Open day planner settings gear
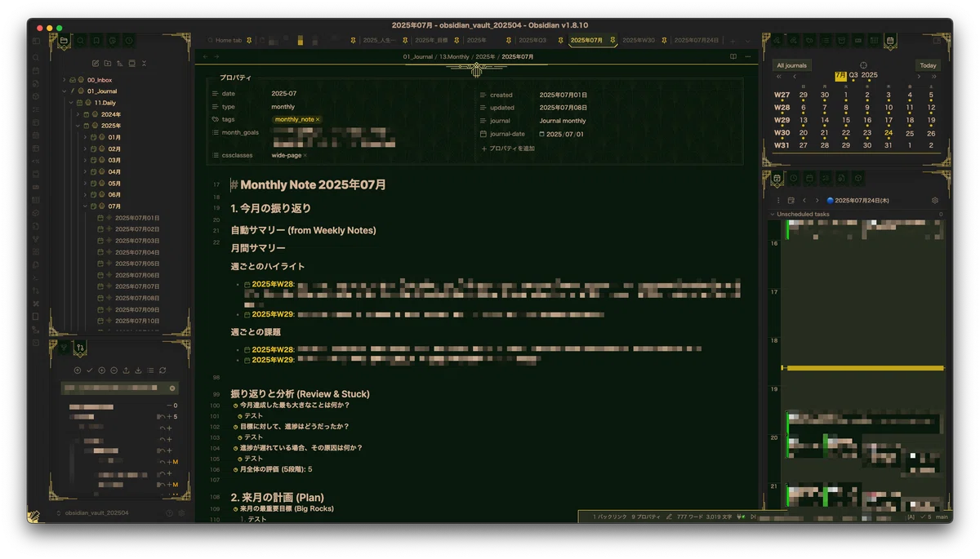This screenshot has width=980, height=559. pos(935,200)
